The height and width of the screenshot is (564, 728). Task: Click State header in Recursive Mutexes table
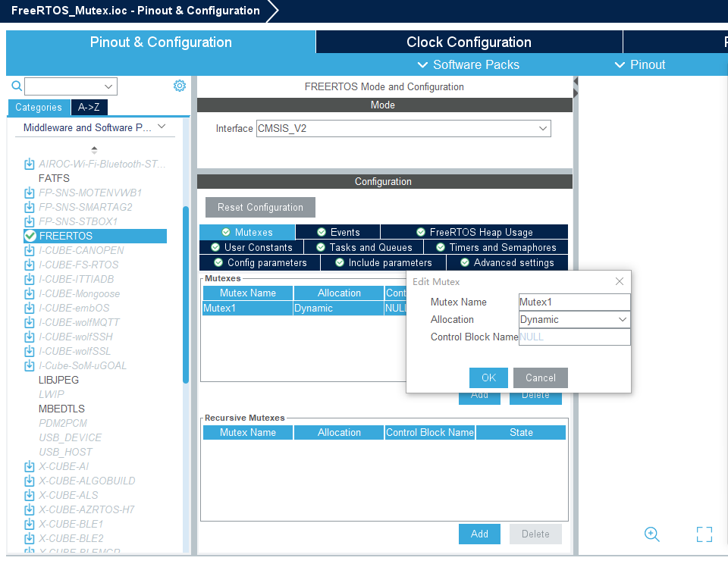point(521,433)
